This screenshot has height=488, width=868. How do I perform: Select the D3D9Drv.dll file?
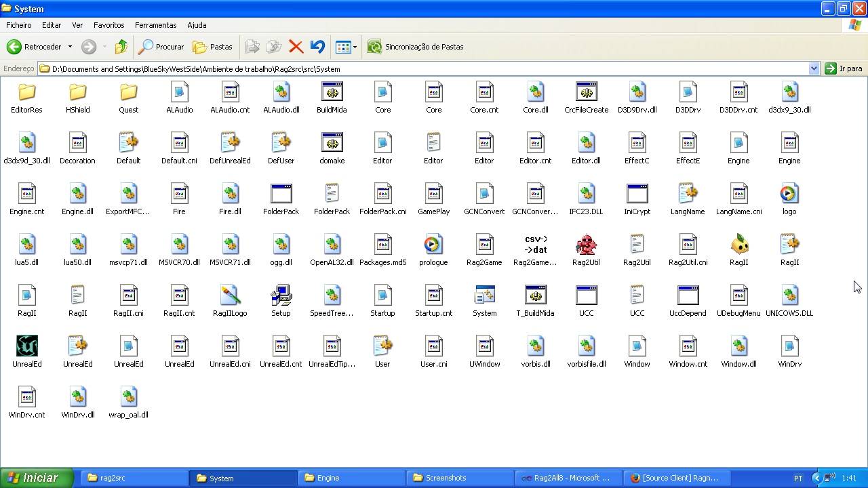(637, 98)
